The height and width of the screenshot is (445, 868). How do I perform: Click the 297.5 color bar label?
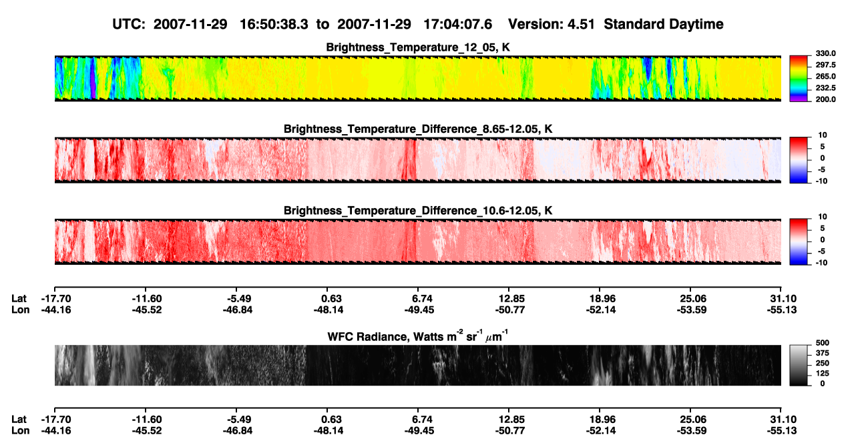(x=825, y=65)
